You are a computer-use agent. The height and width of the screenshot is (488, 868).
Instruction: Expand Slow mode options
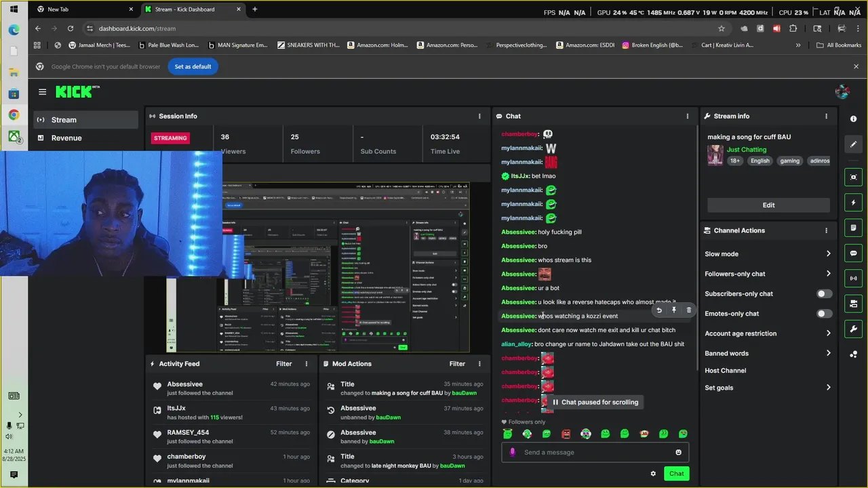point(768,254)
